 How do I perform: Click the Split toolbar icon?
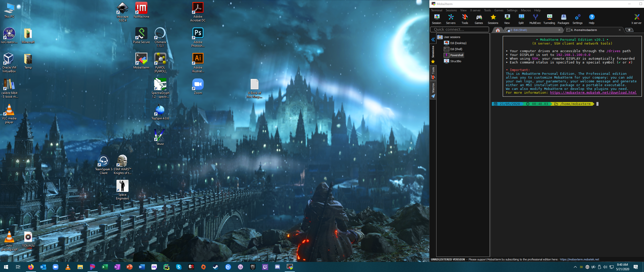(x=521, y=19)
